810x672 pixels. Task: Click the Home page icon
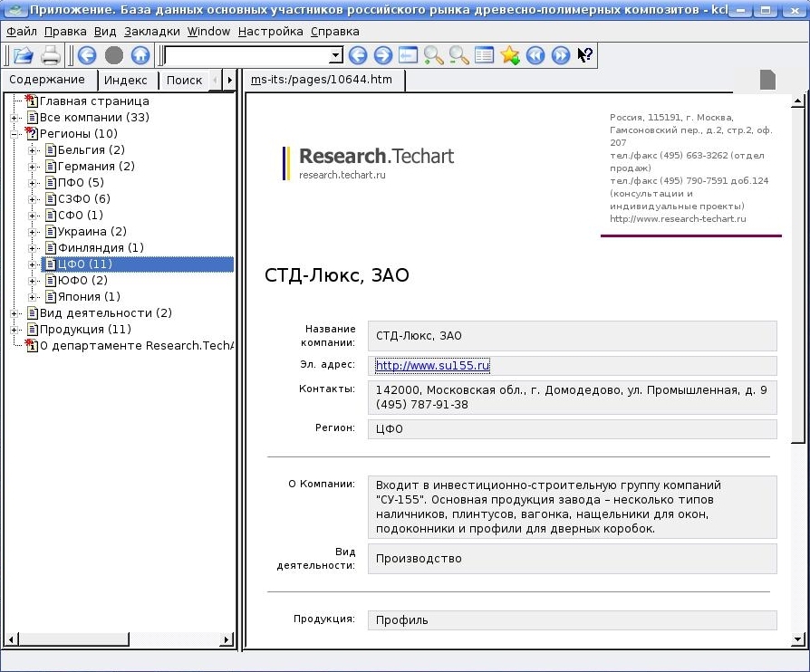pyautogui.click(x=140, y=55)
